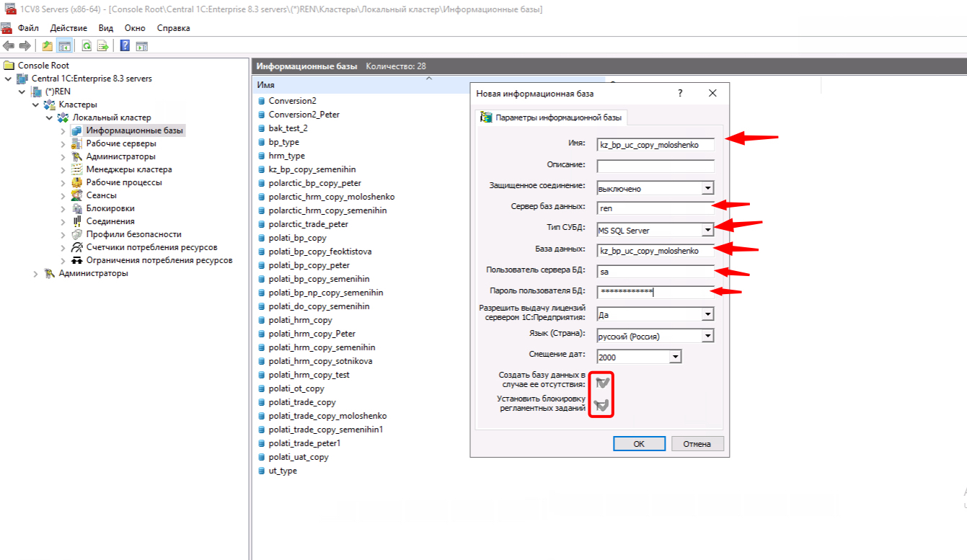Click the Кластеры node icon
Screen dimensions: 967x560
point(50,105)
